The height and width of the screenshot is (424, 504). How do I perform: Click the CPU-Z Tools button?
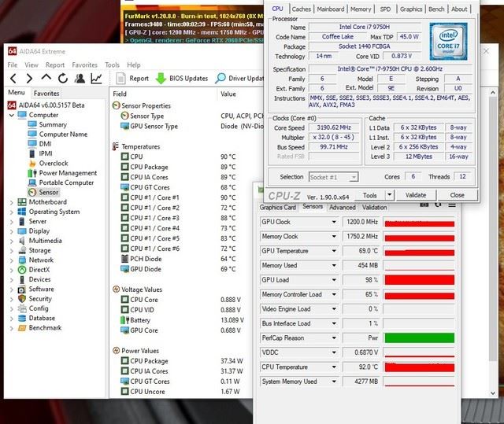coord(369,195)
